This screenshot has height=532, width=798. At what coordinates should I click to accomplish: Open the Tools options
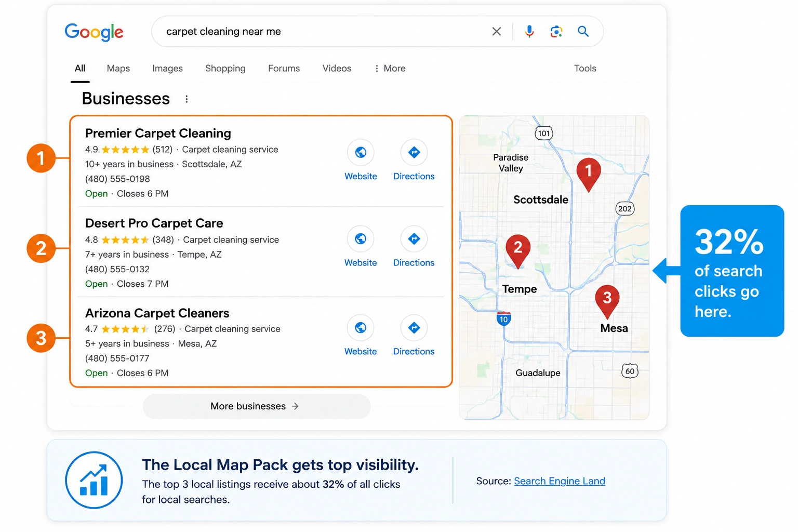[x=585, y=69]
